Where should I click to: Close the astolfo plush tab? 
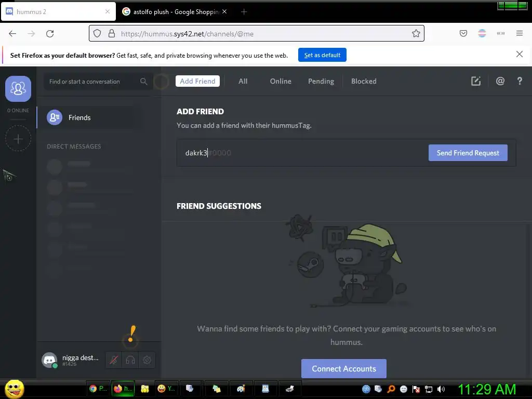[x=224, y=11]
